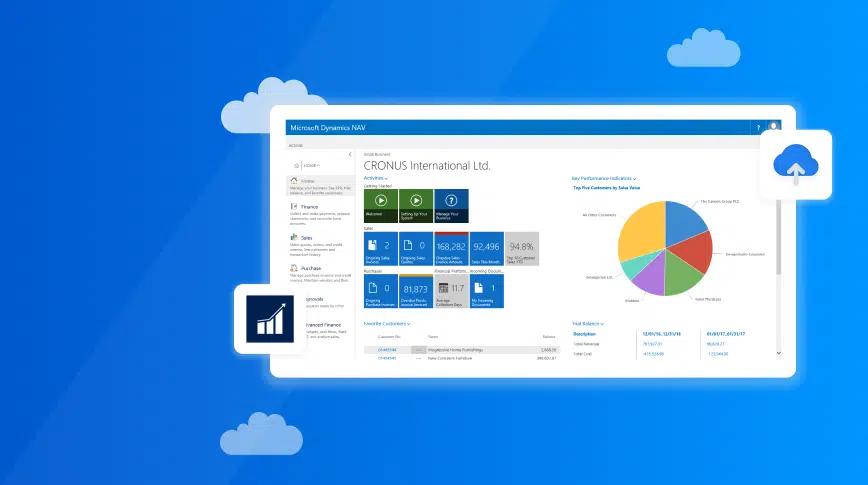Select Purchase in the navigation pane

(x=311, y=268)
